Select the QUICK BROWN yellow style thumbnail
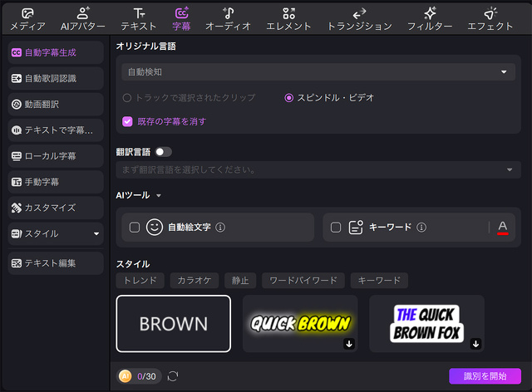Viewport: 532px width, 392px height. [x=300, y=324]
